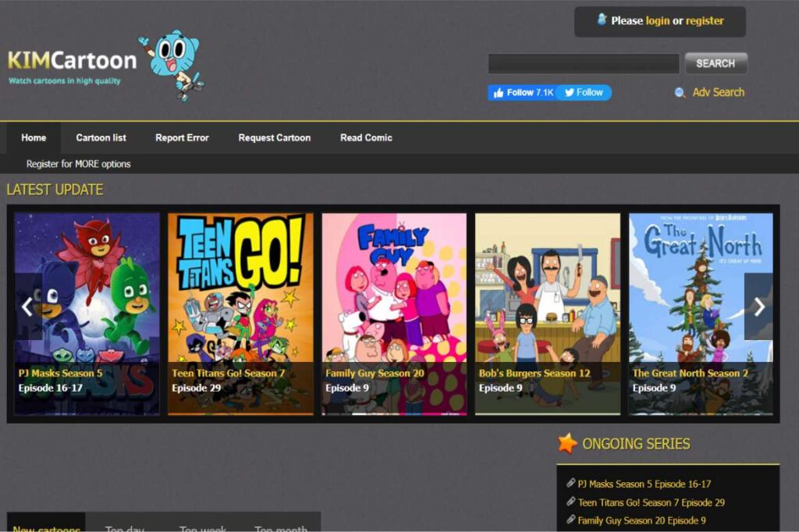Show next slides with right carousel arrow

[x=758, y=307]
